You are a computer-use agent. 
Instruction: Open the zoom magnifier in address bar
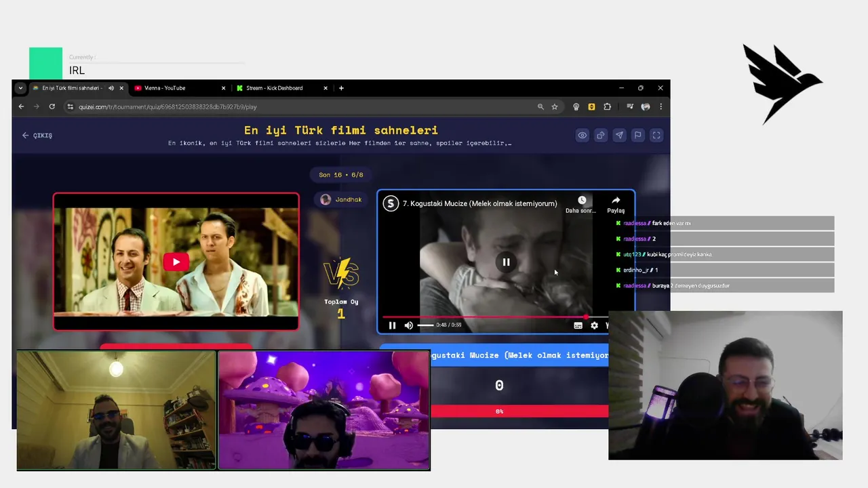540,106
